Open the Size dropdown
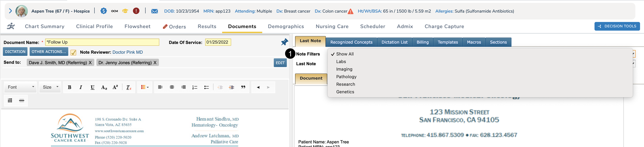Viewport: 644px width, 147px height. click(x=50, y=87)
